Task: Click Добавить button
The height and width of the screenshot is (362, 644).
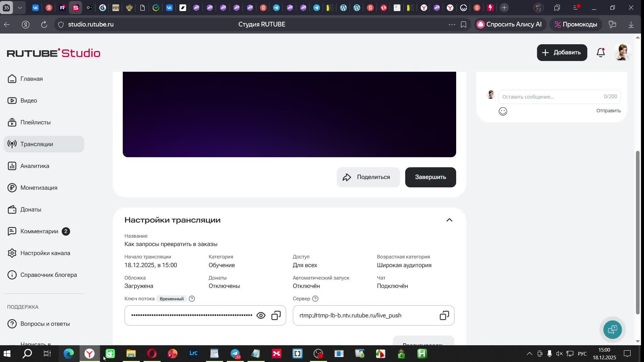Action: tap(561, 53)
